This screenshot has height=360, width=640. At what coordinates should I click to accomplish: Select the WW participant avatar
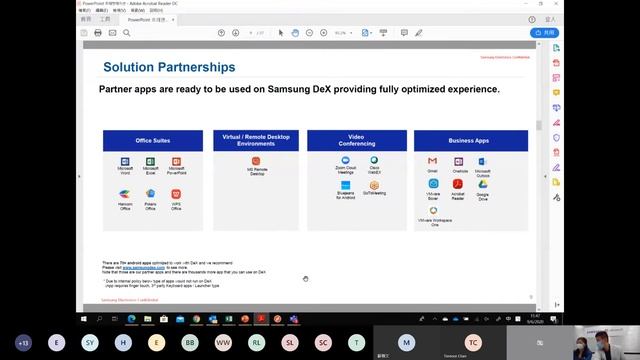coord(223,343)
